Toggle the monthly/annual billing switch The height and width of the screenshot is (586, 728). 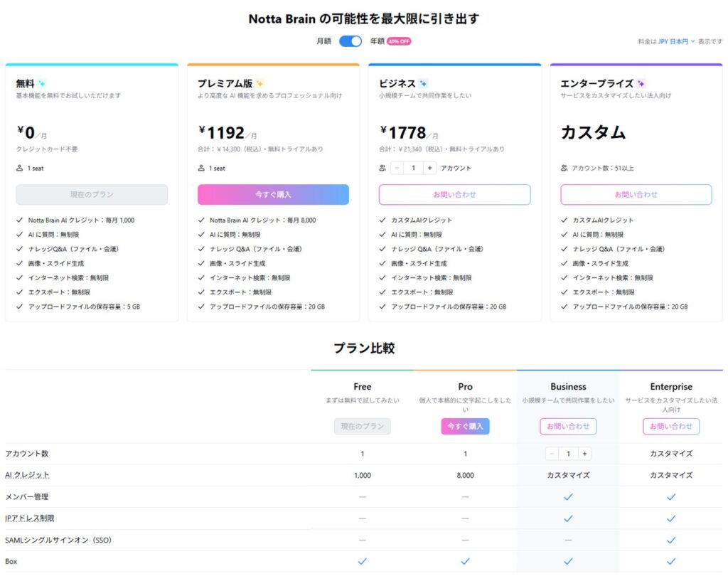[x=350, y=41]
